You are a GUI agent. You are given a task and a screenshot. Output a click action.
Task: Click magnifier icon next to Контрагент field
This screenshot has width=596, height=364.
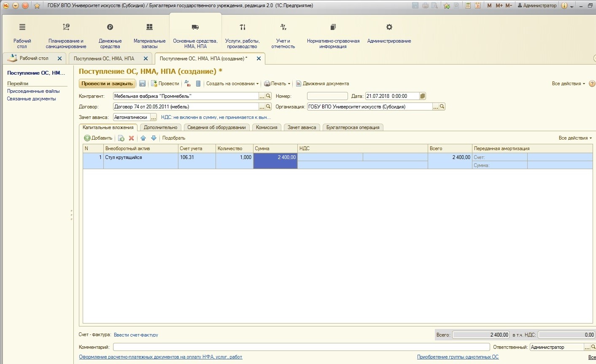(x=268, y=96)
